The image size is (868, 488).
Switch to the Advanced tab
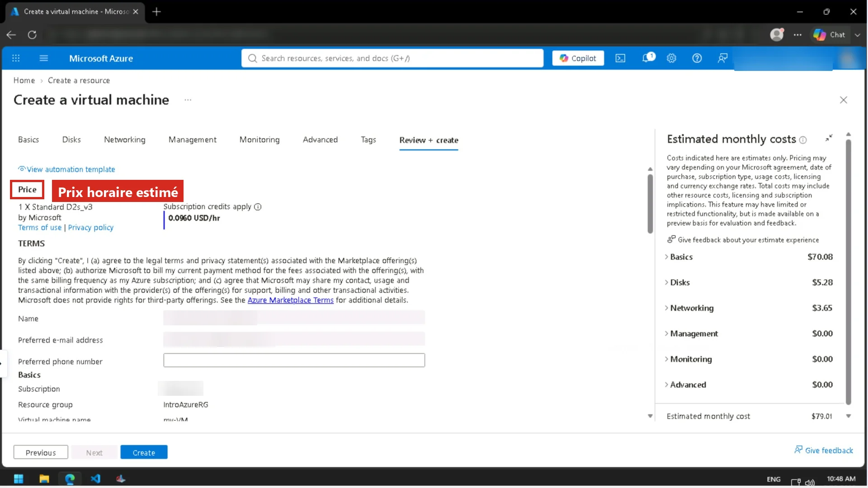click(x=320, y=140)
